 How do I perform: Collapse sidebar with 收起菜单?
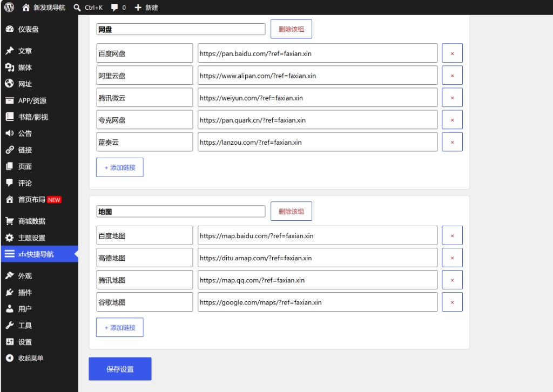coord(39,358)
